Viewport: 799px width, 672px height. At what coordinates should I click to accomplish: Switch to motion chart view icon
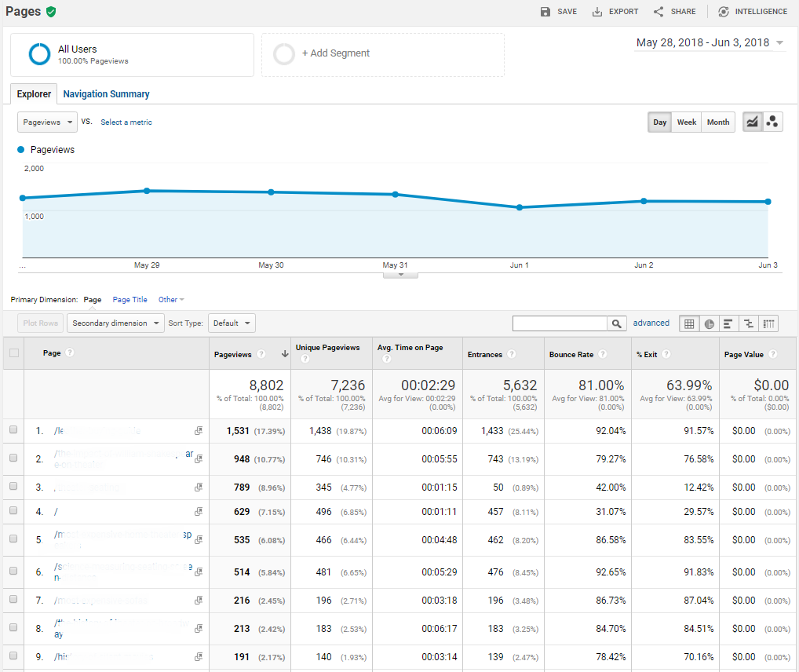point(772,122)
